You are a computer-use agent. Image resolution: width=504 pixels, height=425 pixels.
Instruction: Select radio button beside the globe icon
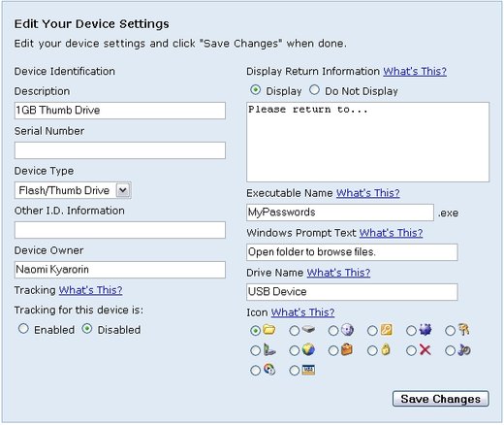click(295, 350)
